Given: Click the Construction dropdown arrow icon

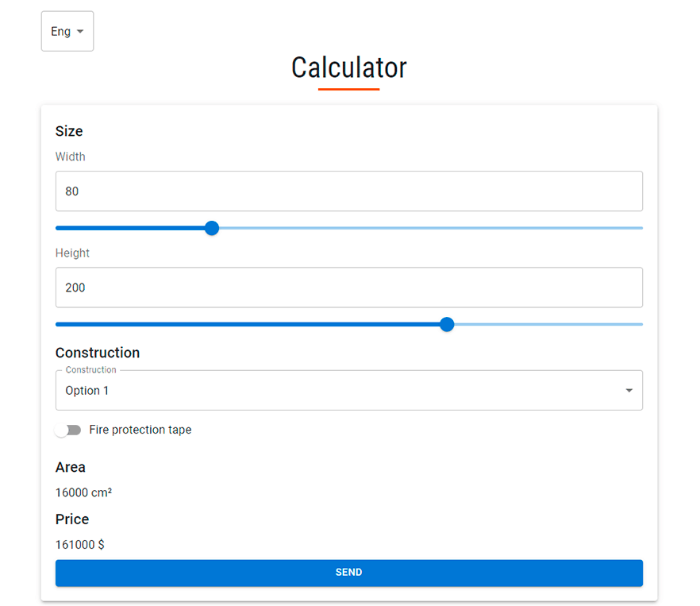Looking at the screenshot, I should pos(629,390).
